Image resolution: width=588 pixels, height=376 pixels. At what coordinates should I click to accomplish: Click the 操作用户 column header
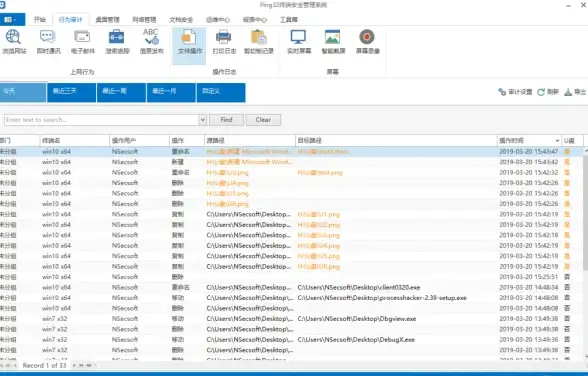(139, 141)
